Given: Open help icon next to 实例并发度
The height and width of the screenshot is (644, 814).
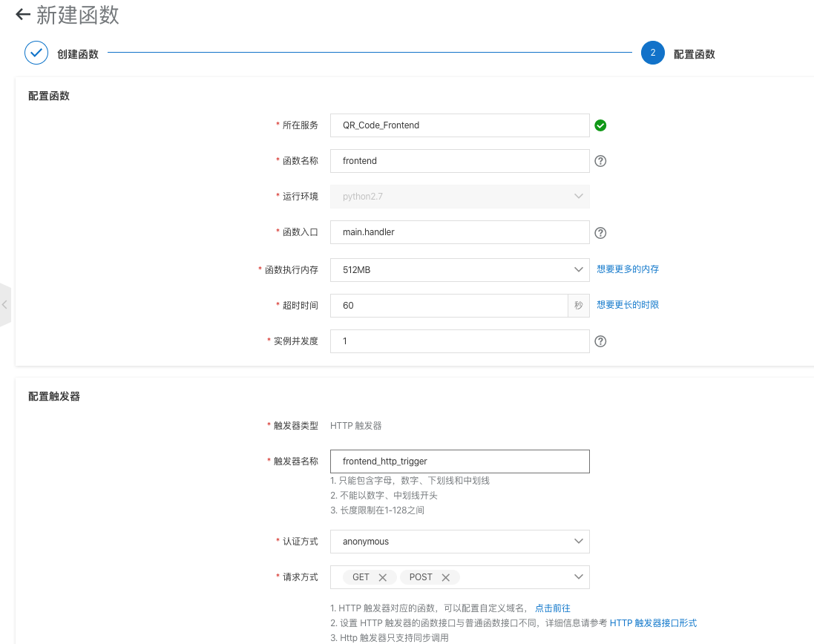Looking at the screenshot, I should [600, 341].
